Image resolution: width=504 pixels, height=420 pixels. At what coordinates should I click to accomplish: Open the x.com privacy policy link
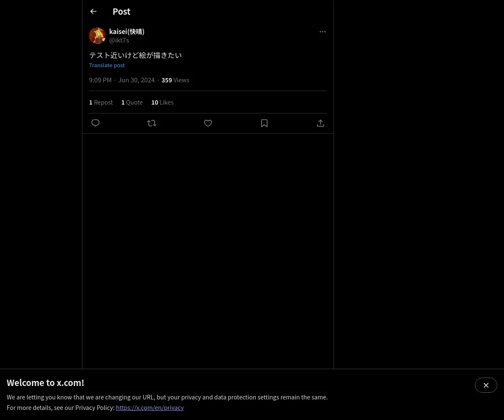(x=150, y=407)
